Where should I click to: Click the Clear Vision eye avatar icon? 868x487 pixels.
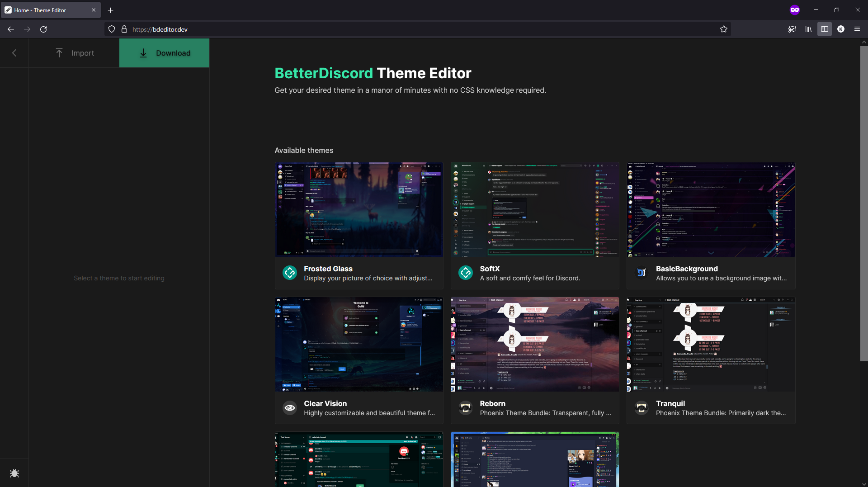click(x=290, y=407)
